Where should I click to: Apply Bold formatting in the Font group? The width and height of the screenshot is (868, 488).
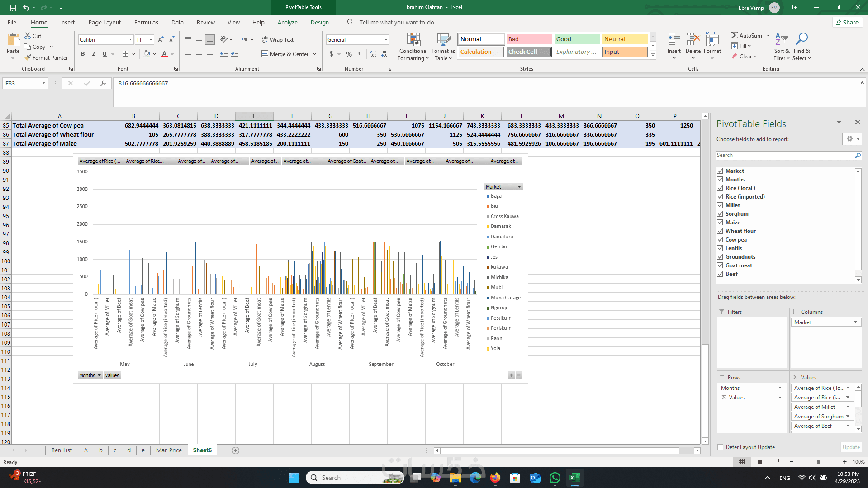point(83,54)
